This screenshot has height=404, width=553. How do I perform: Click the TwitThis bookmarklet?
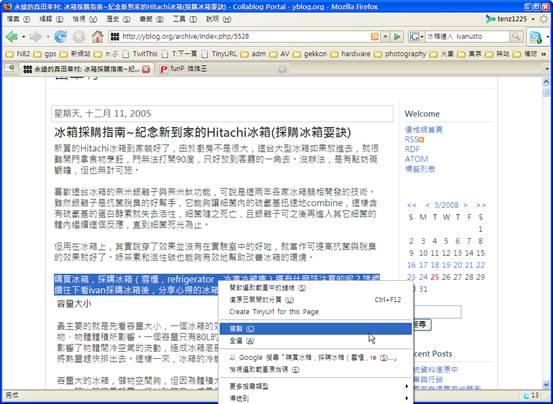(x=140, y=54)
